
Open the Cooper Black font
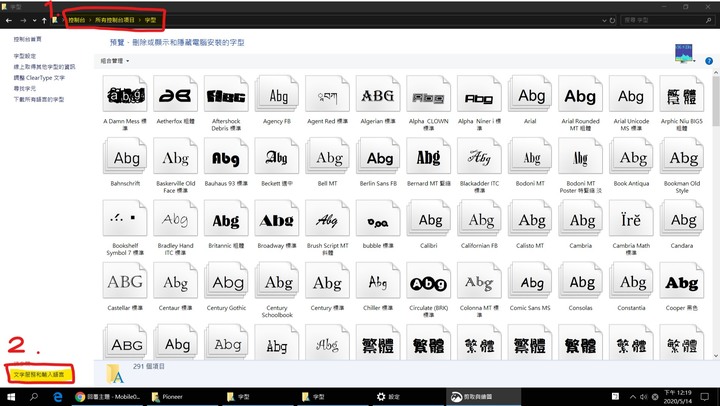point(682,281)
